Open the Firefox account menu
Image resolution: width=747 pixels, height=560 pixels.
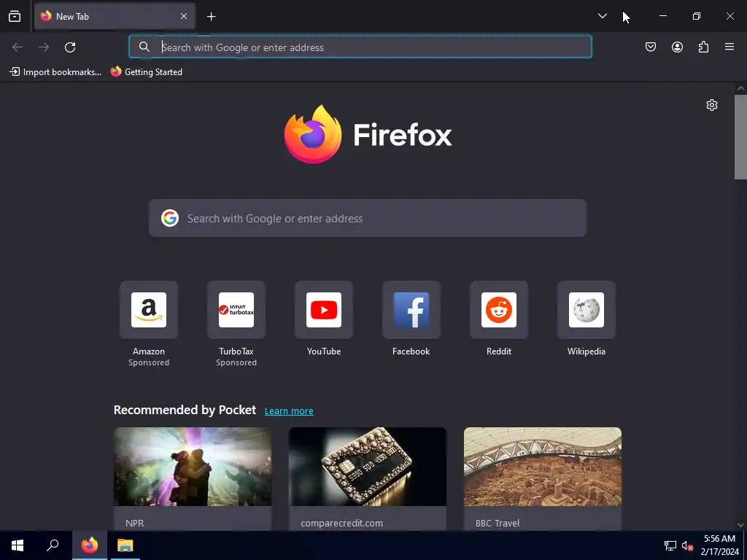[x=677, y=47]
